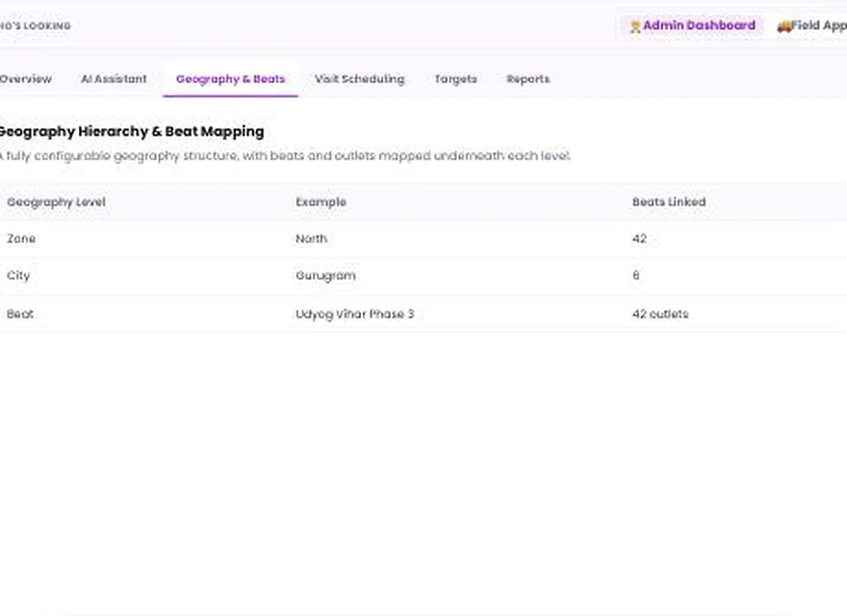Click the Field App truck icon

click(x=783, y=26)
